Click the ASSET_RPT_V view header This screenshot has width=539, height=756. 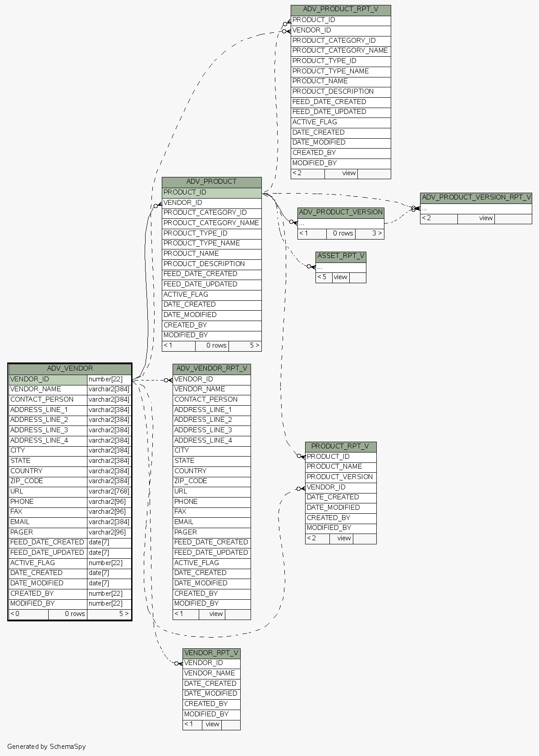341,256
